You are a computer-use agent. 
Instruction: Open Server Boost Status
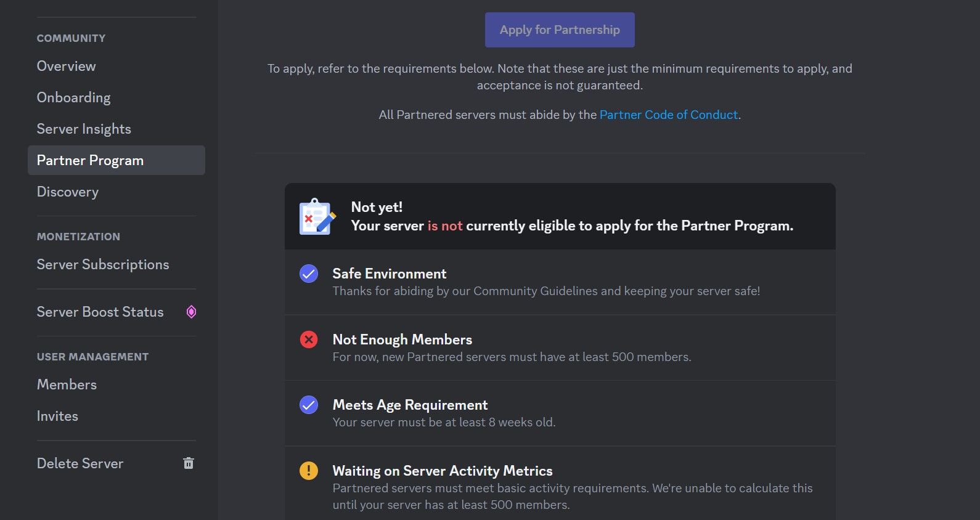[100, 312]
